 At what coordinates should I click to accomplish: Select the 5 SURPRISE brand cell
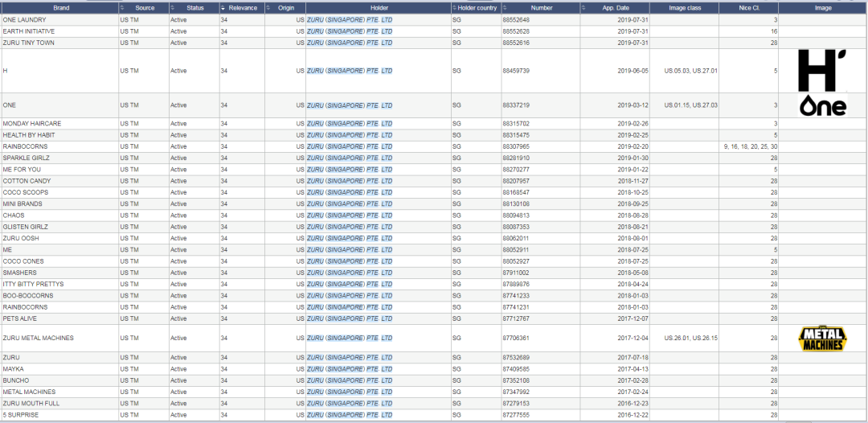click(59, 415)
